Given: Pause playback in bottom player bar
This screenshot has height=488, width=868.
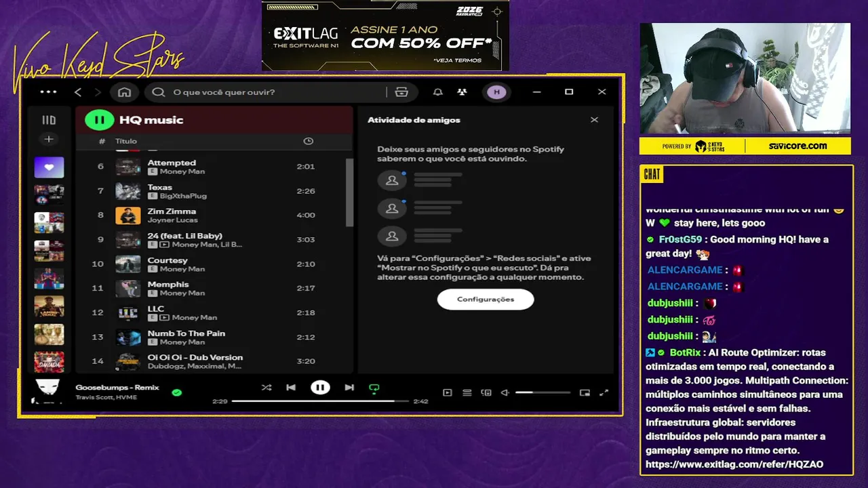Looking at the screenshot, I should (x=320, y=388).
